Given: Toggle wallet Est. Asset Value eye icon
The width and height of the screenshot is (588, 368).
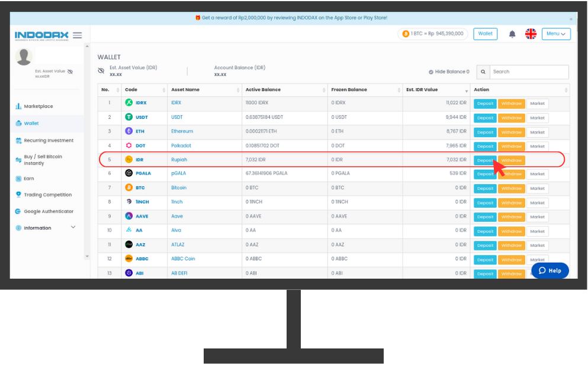Looking at the screenshot, I should pyautogui.click(x=101, y=71).
